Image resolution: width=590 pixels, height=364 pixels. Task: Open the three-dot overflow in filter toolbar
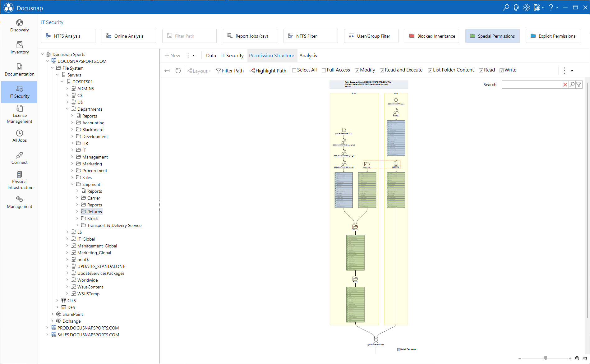[565, 71]
